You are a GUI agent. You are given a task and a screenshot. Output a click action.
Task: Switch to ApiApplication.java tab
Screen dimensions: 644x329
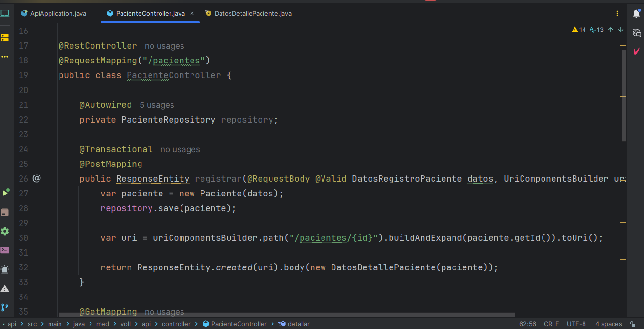point(54,13)
